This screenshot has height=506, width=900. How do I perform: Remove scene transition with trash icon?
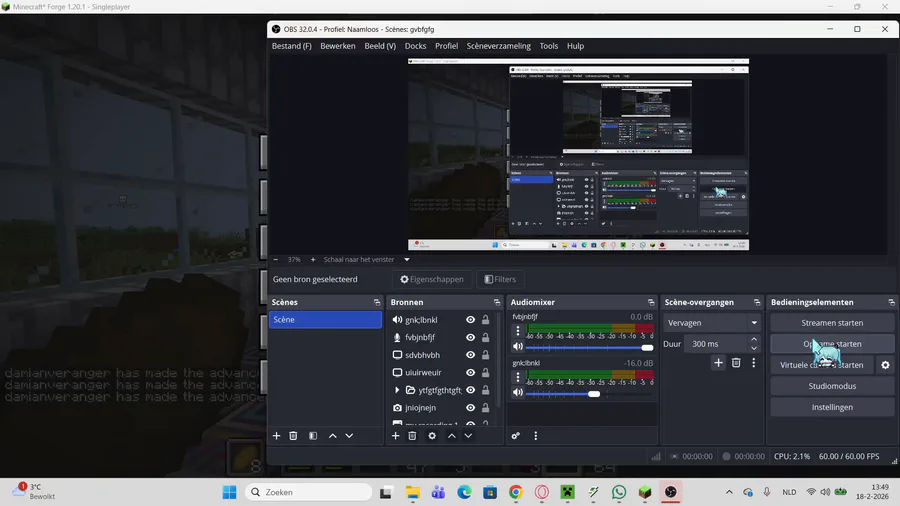pos(736,363)
